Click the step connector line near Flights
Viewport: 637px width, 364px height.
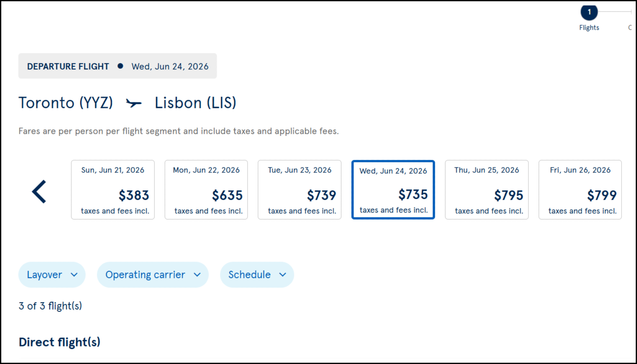[614, 12]
